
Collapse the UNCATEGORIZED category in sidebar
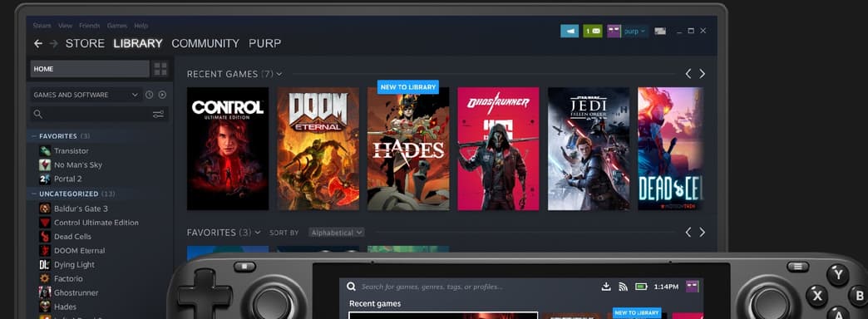pyautogui.click(x=34, y=194)
